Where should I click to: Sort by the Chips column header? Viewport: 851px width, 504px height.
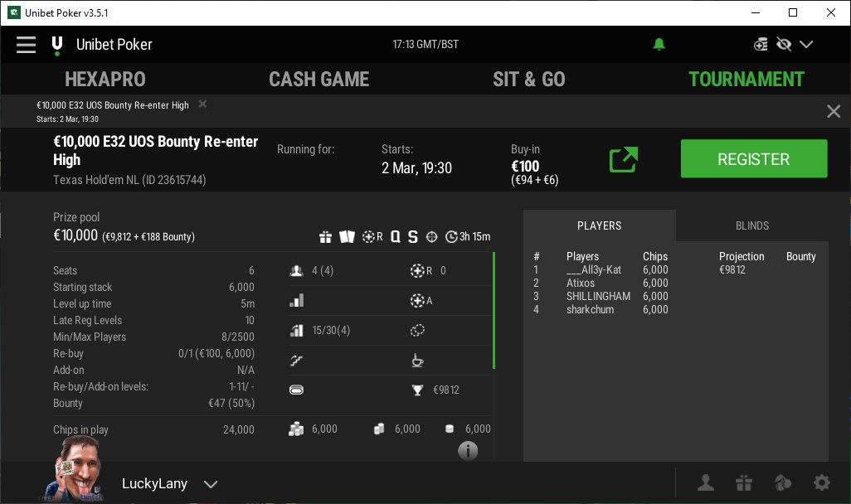655,256
